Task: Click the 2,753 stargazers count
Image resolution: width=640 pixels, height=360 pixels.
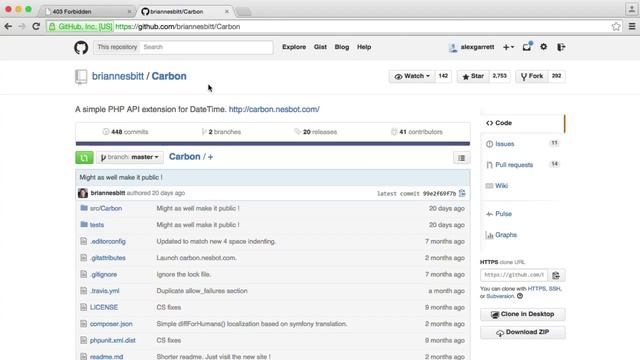Action: [x=499, y=76]
